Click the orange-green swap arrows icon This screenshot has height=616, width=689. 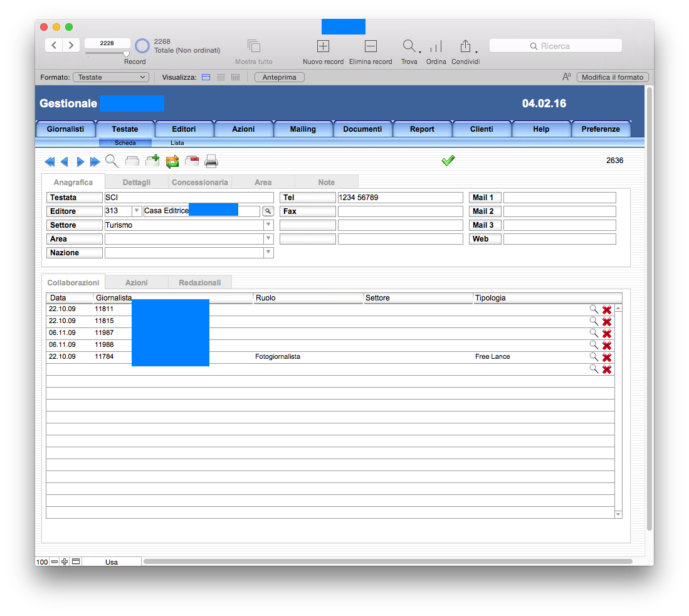coord(172,162)
